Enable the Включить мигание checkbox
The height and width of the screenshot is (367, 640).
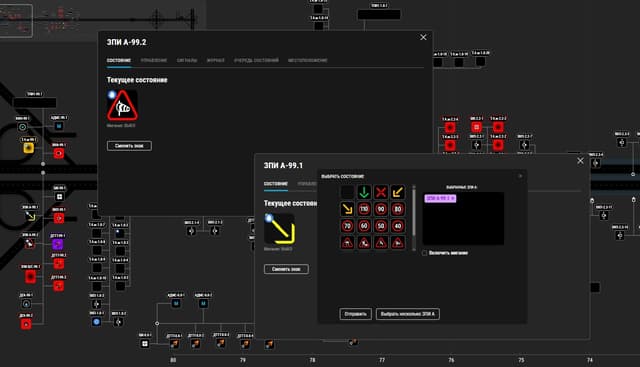(424, 253)
